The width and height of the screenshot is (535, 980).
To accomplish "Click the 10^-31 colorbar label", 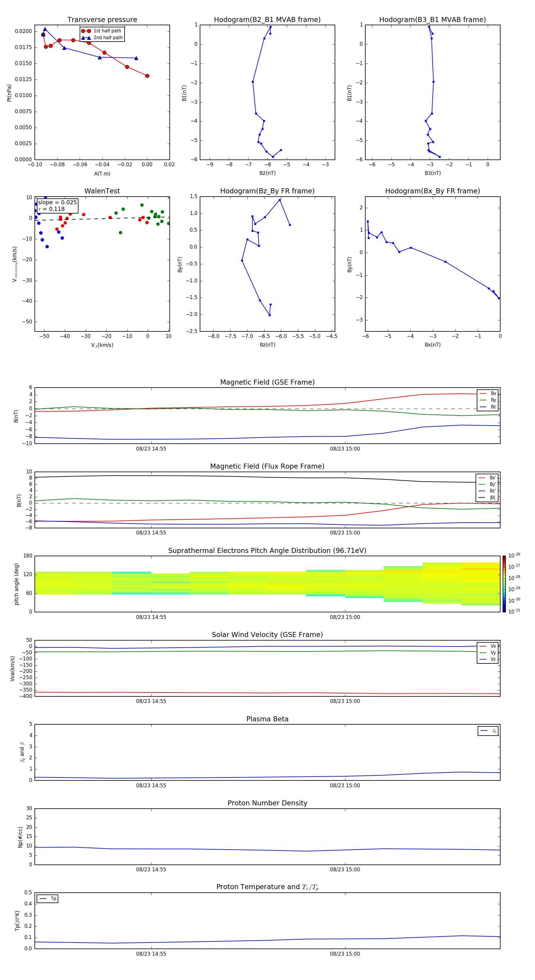I will 514,611.
